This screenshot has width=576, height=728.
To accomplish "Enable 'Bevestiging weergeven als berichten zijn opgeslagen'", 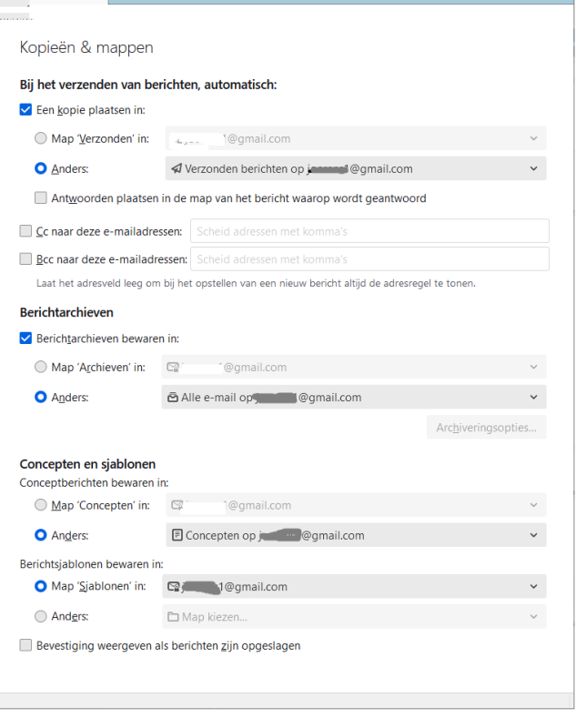I will point(25,646).
